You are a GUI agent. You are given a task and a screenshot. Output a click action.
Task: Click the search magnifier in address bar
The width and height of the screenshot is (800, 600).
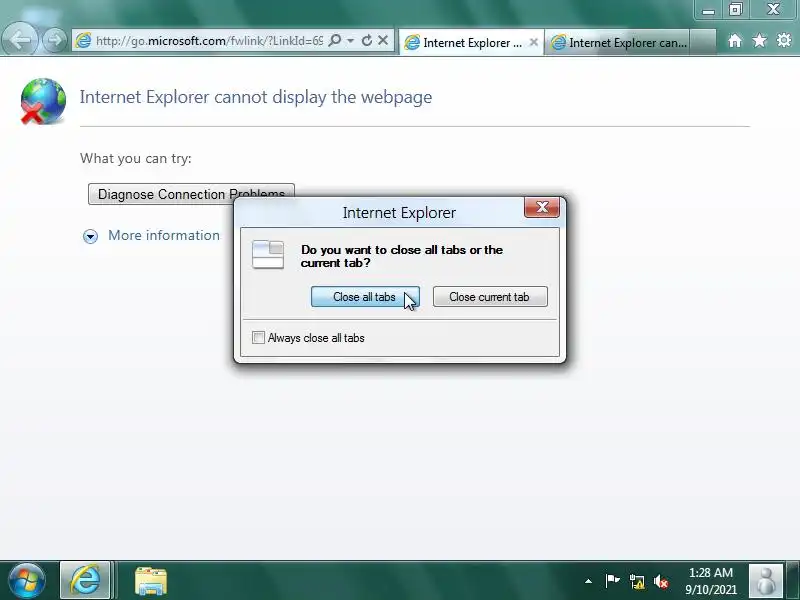pyautogui.click(x=335, y=40)
